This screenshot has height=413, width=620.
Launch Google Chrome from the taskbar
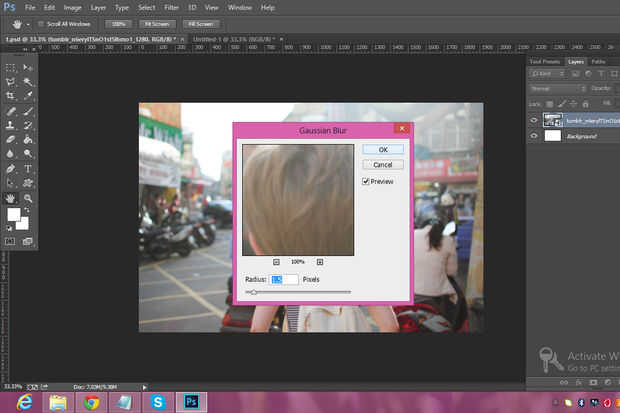[91, 402]
